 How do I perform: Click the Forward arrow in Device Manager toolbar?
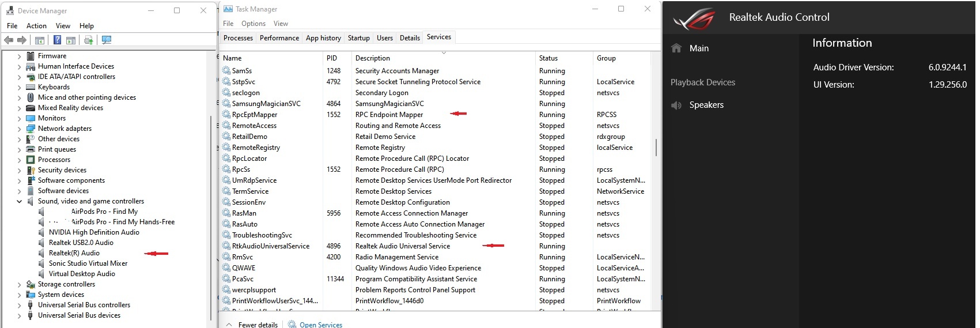22,40
